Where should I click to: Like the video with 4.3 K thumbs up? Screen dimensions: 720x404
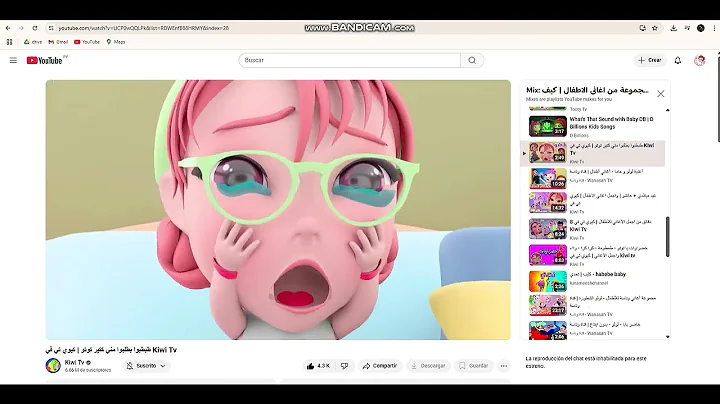(318, 366)
